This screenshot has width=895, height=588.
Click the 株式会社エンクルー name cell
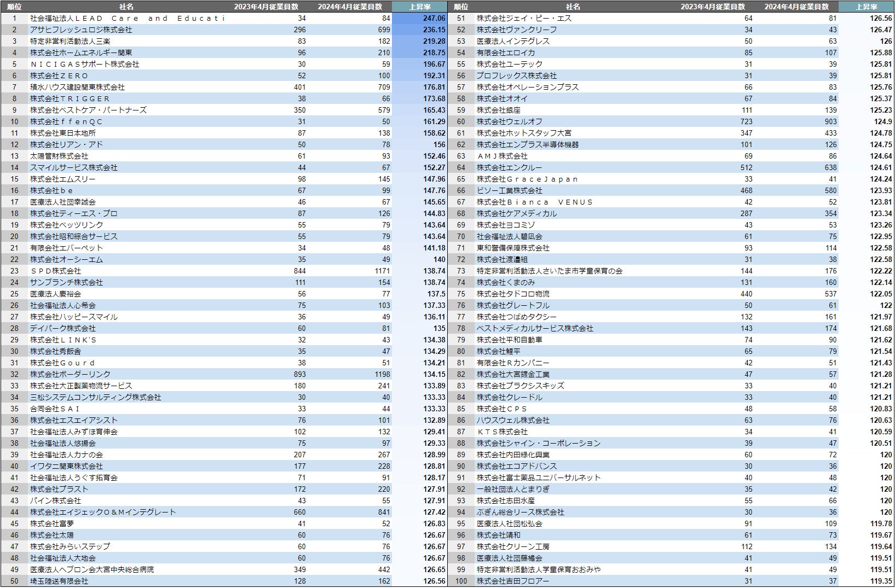(x=510, y=167)
